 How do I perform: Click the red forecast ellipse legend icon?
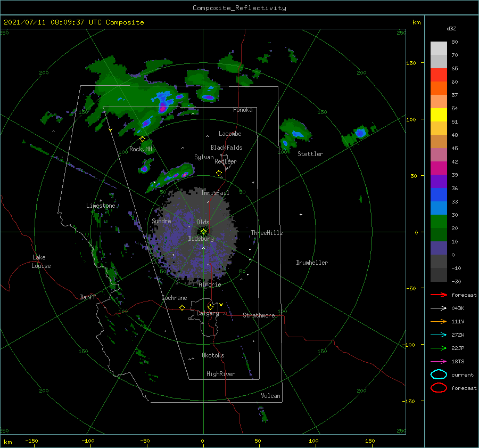point(439,388)
